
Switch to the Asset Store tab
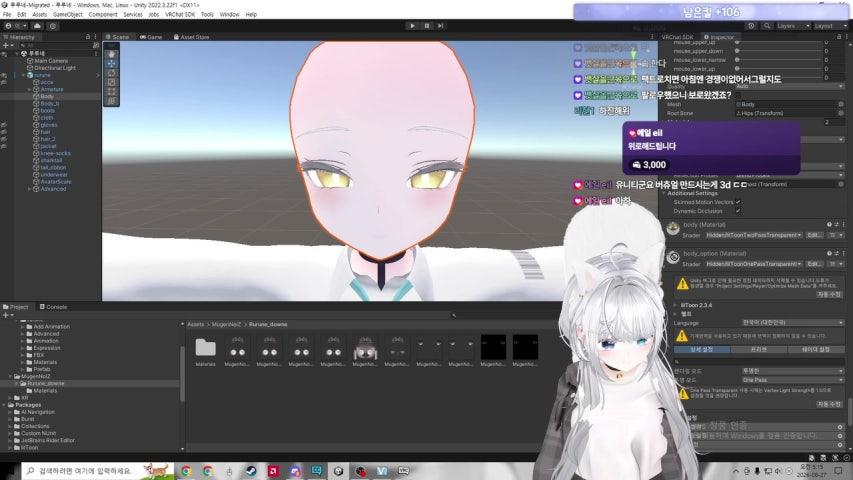click(x=191, y=37)
